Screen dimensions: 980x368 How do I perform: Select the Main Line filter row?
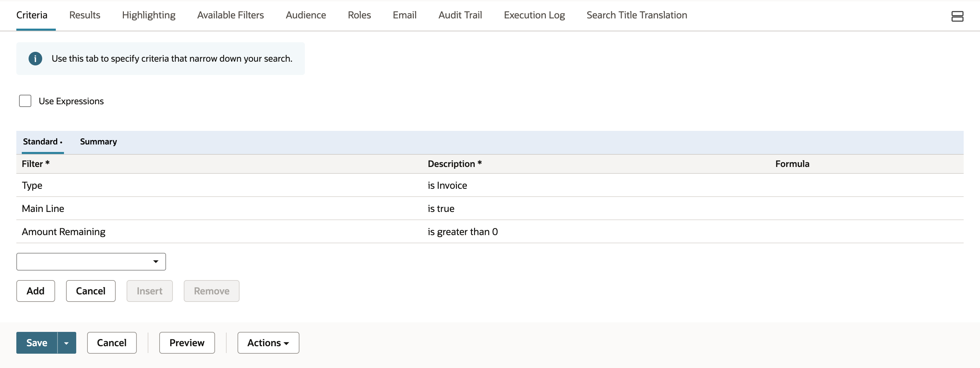pos(490,209)
